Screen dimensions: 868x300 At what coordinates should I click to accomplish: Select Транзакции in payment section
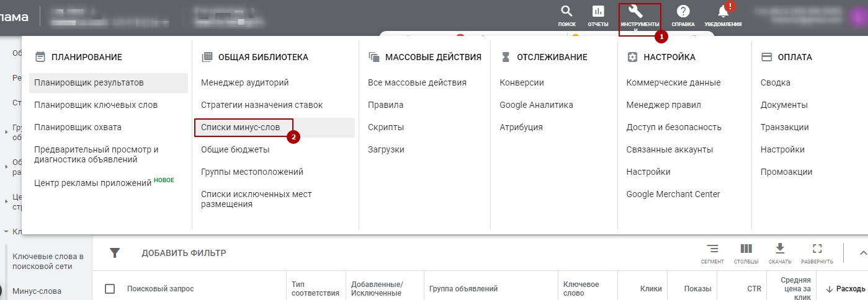click(784, 127)
